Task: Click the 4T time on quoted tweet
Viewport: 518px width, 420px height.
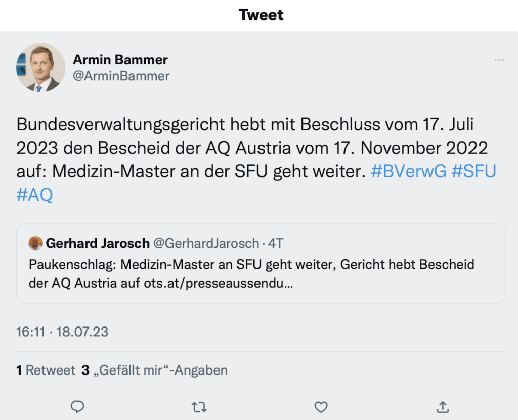Action: coord(276,243)
